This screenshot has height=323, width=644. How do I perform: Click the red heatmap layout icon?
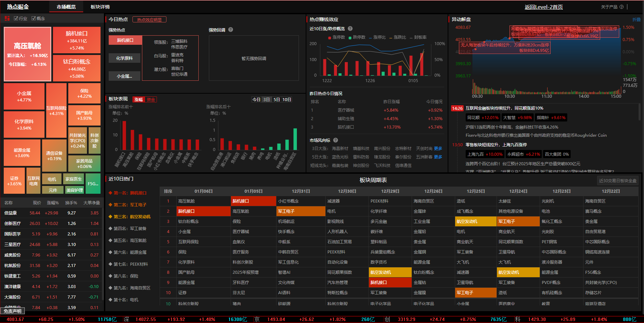7,18
